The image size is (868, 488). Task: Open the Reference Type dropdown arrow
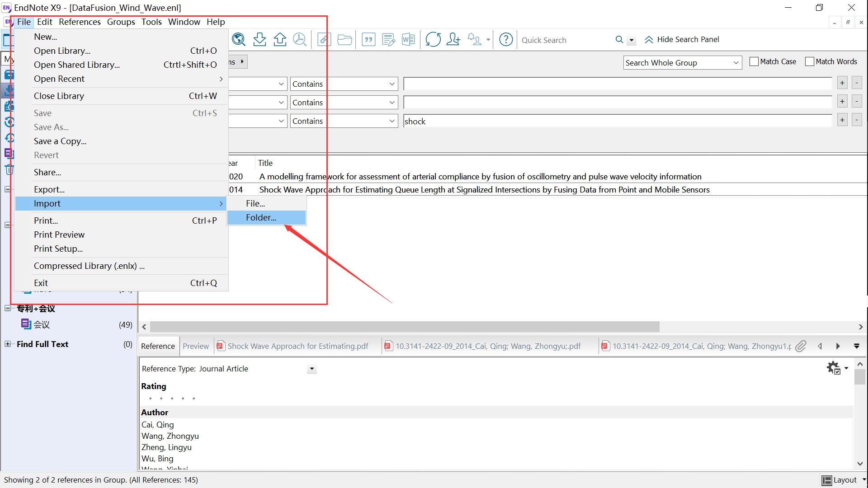coord(311,369)
